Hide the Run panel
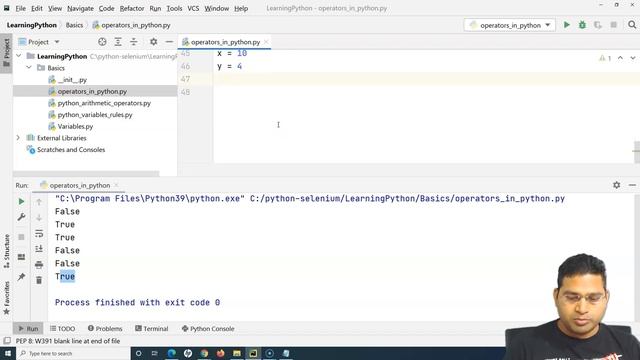The height and width of the screenshot is (360, 640). pyautogui.click(x=632, y=185)
